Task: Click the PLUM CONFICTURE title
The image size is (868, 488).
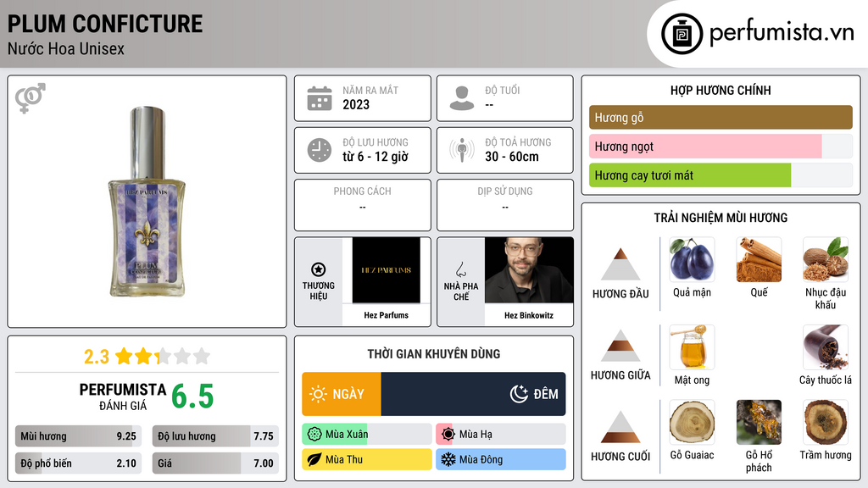Action: tap(105, 24)
